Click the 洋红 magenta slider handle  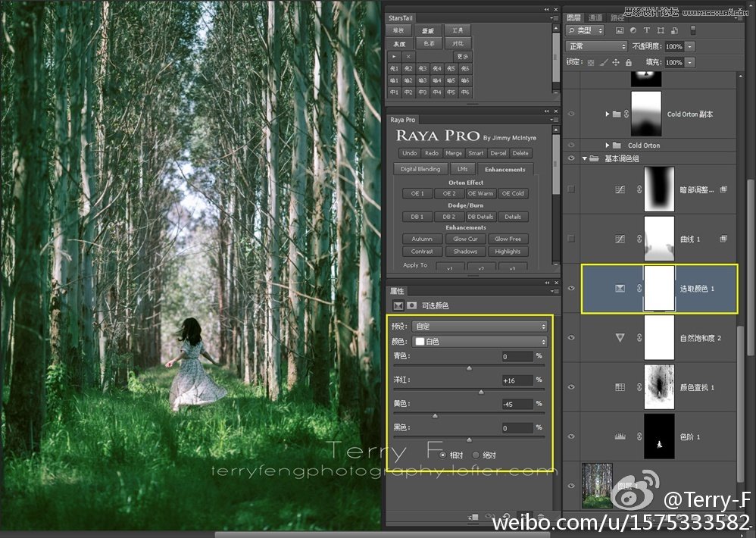481,393
